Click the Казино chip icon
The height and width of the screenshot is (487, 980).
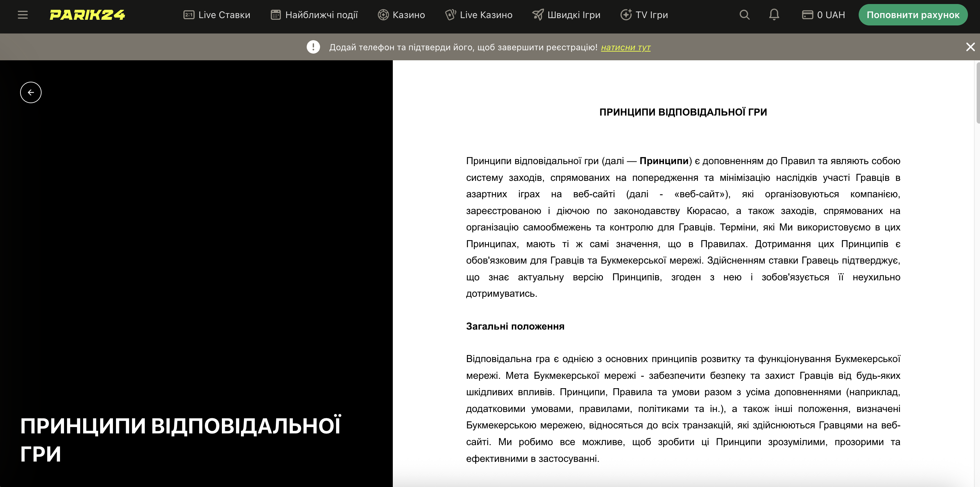[383, 15]
